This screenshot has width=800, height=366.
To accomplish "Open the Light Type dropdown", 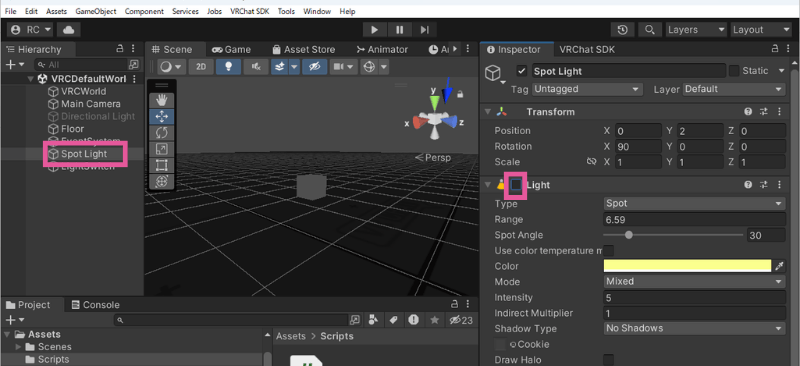I will (x=694, y=204).
